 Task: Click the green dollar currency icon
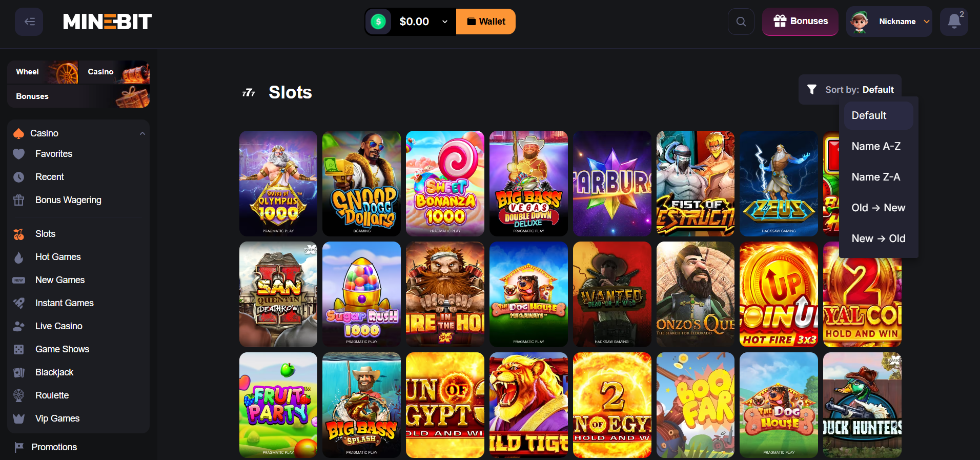coord(378,22)
